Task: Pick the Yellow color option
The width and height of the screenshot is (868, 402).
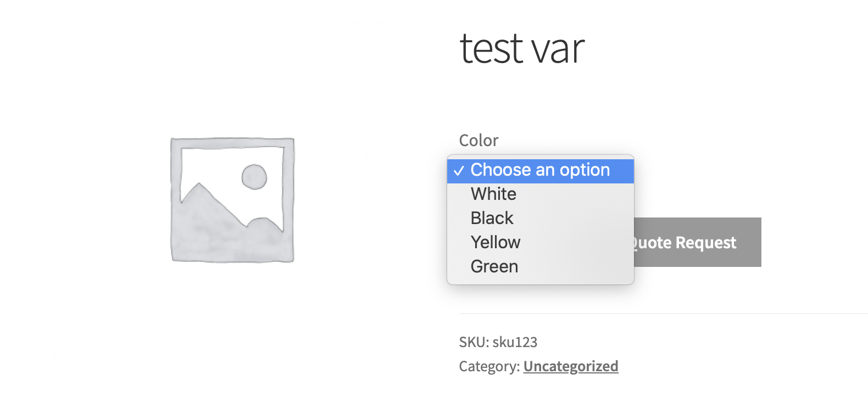Action: 541,242
